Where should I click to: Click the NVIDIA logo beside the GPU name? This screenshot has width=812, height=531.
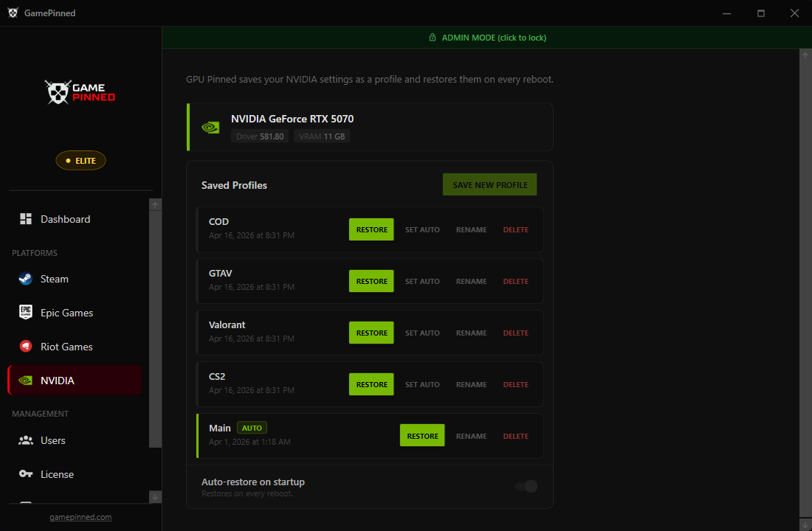pos(210,127)
